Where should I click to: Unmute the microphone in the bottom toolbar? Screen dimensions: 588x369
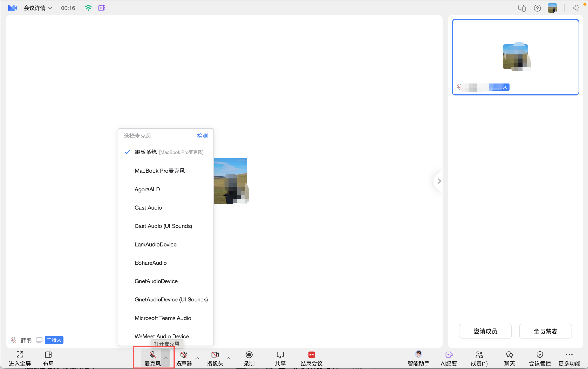(153, 358)
